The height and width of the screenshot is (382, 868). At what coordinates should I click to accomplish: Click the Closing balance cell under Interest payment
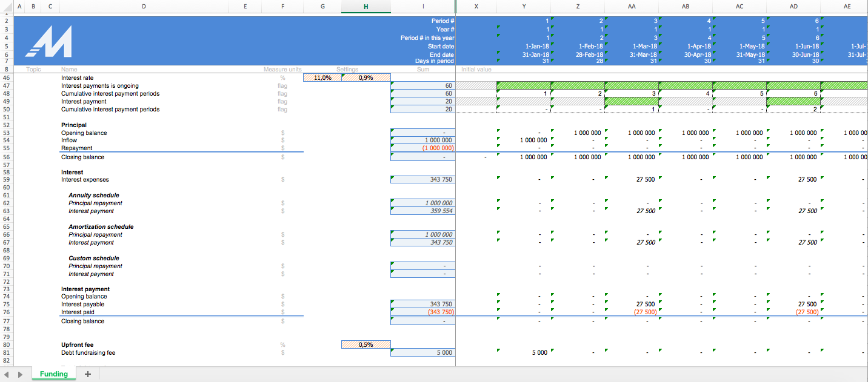pyautogui.click(x=422, y=321)
